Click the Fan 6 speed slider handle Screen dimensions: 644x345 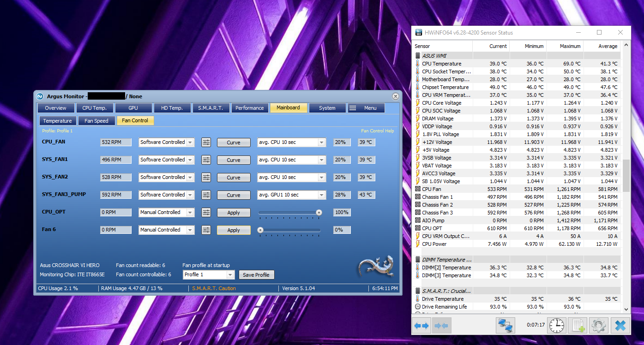[x=260, y=230]
